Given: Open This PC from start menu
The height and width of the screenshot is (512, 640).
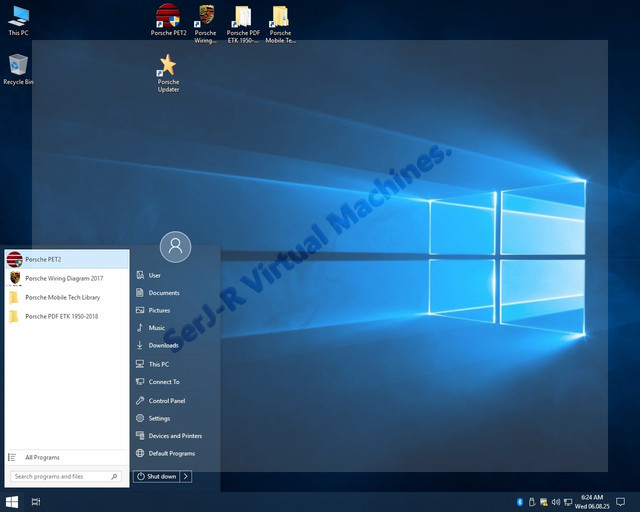Looking at the screenshot, I should tap(152, 364).
